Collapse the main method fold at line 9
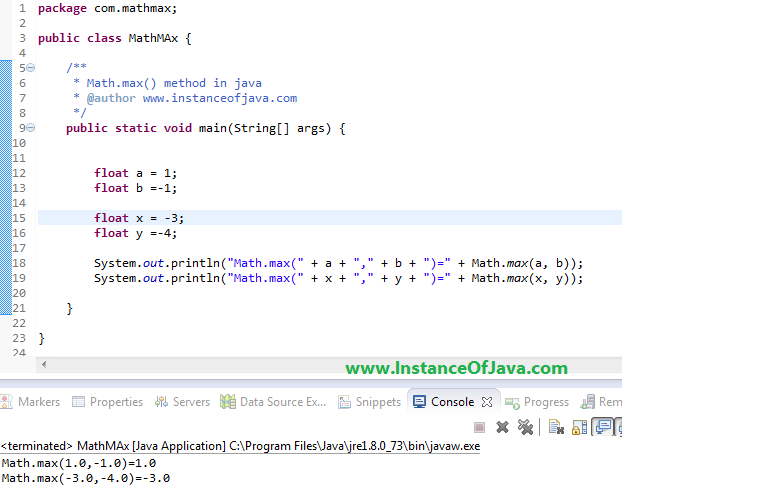The width and height of the screenshot is (772, 502). coord(31,128)
